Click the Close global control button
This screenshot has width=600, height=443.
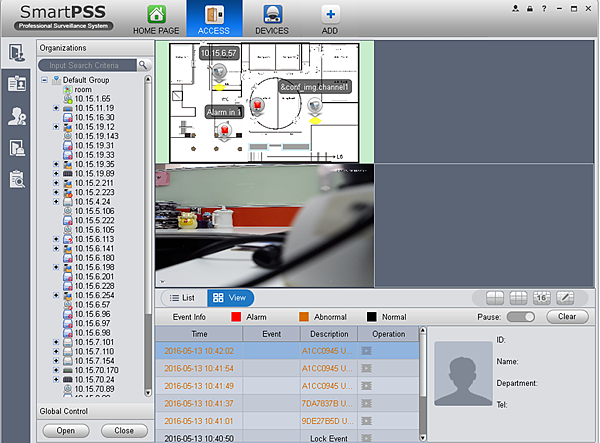[124, 431]
